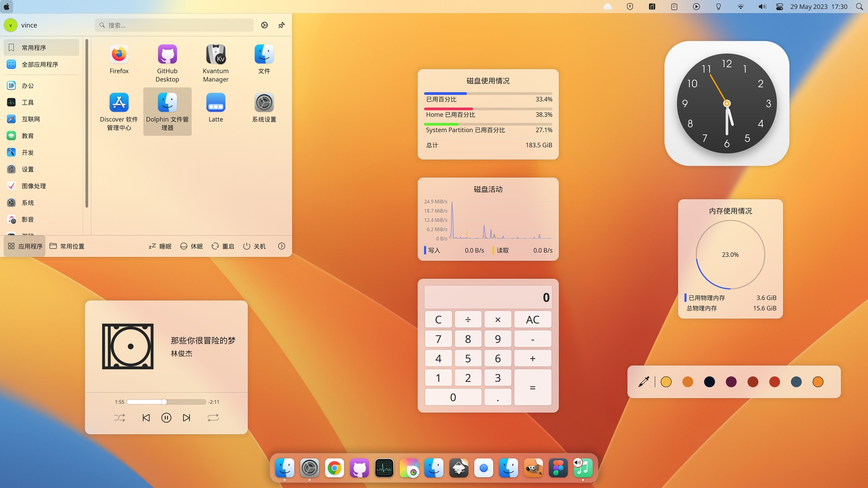The width and height of the screenshot is (868, 488).
Task: Click calculator divide ÷ key
Action: tap(468, 319)
